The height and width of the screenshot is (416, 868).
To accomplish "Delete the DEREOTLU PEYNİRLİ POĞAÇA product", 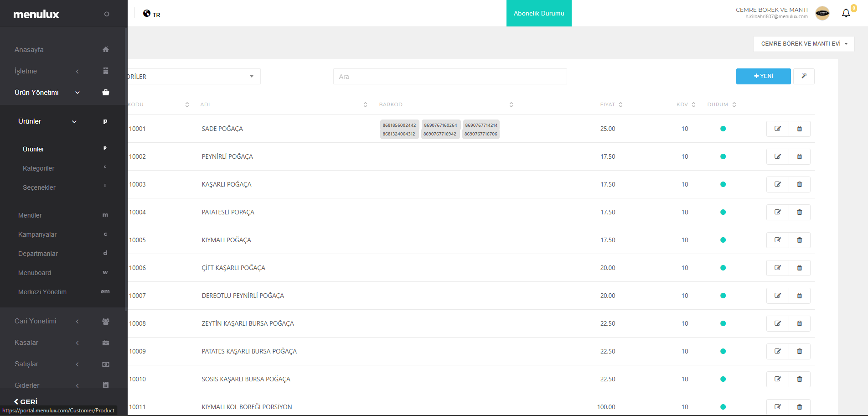I will 799,296.
